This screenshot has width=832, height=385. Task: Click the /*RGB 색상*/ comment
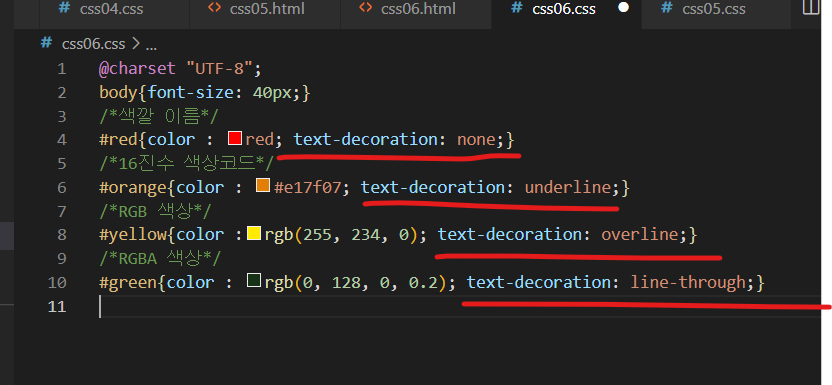(x=155, y=211)
